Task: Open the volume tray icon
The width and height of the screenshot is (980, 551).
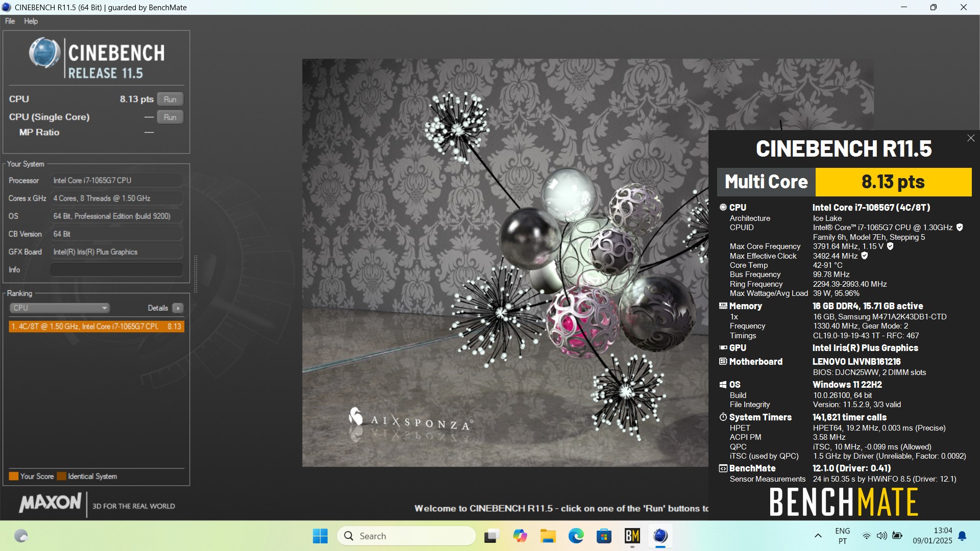Action: click(x=881, y=536)
